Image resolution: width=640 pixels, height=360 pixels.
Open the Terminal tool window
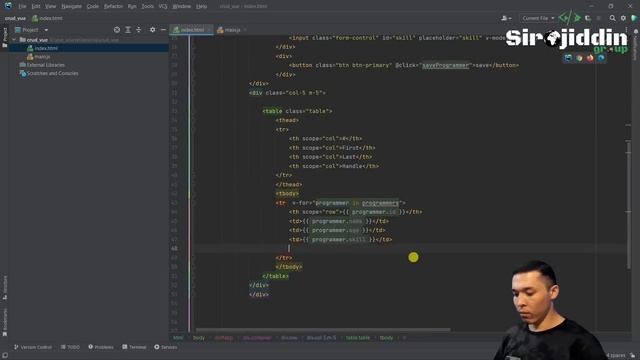point(134,347)
